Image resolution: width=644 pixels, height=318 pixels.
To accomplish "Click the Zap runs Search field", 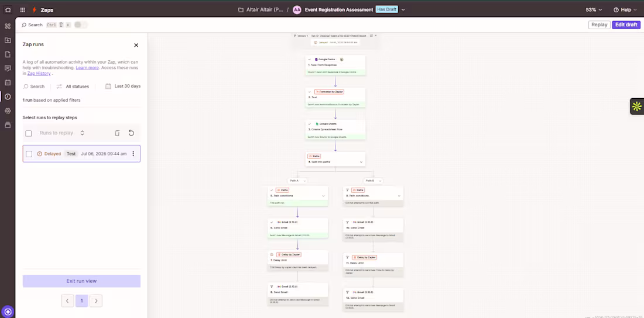I will click(x=34, y=87).
